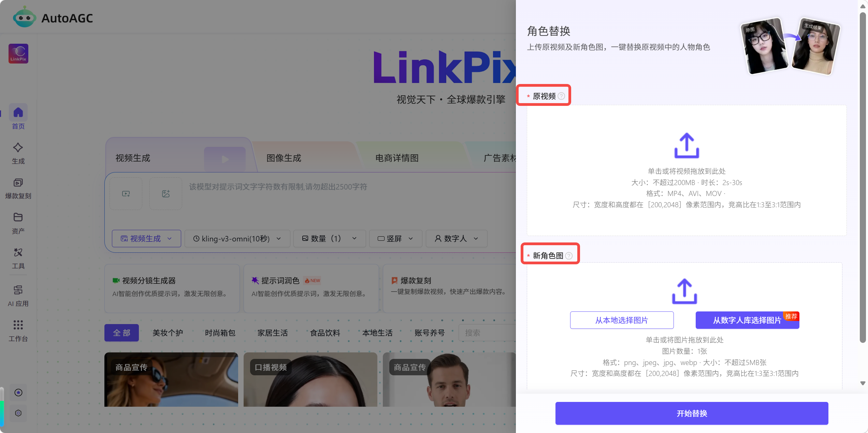Click the add video upload box in prompt area
The image size is (868, 433).
(126, 194)
